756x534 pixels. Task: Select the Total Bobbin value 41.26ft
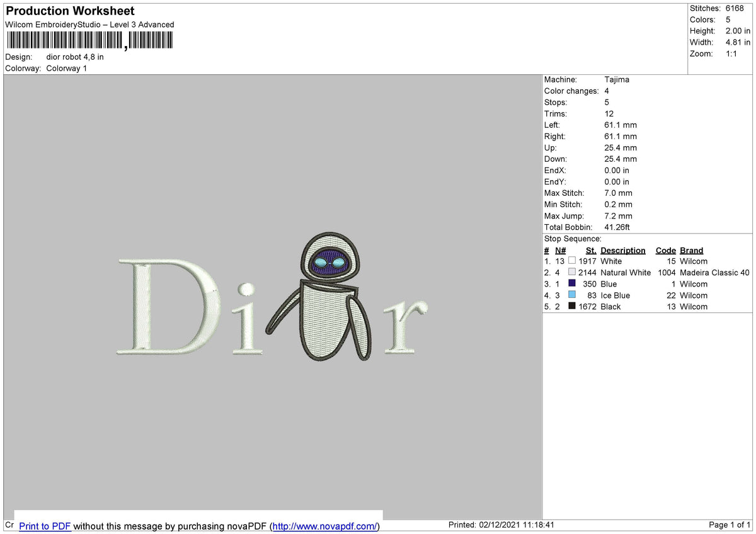[617, 227]
